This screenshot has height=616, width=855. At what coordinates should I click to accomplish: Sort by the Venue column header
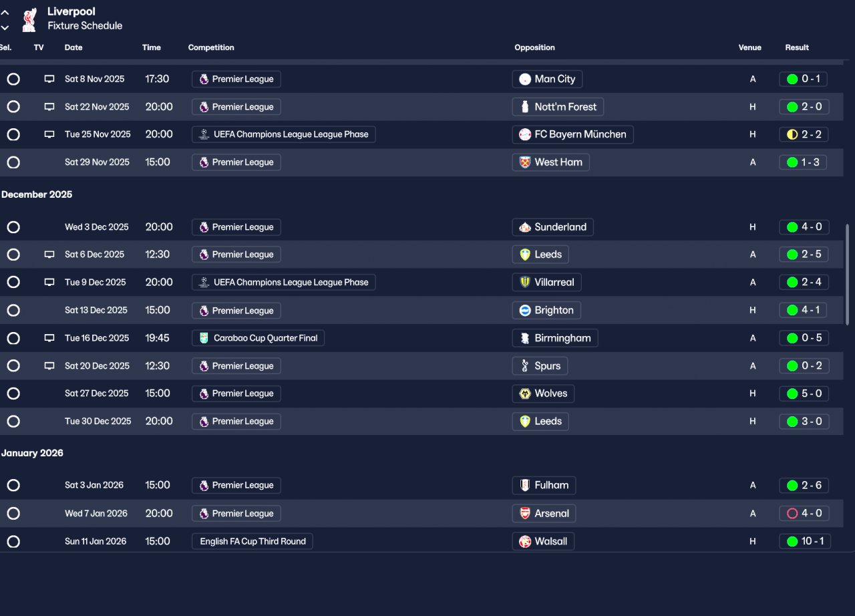pyautogui.click(x=749, y=47)
